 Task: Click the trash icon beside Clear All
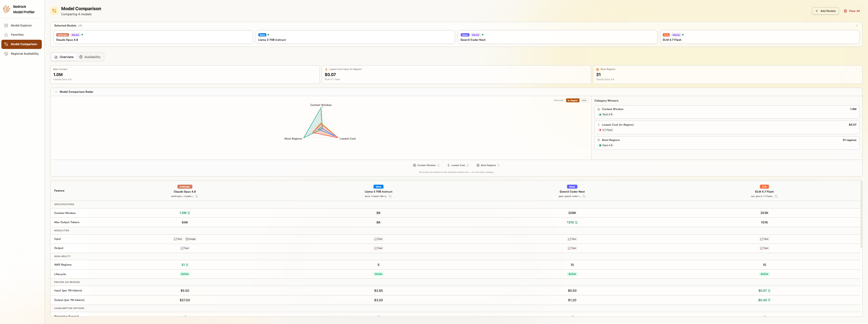point(846,11)
